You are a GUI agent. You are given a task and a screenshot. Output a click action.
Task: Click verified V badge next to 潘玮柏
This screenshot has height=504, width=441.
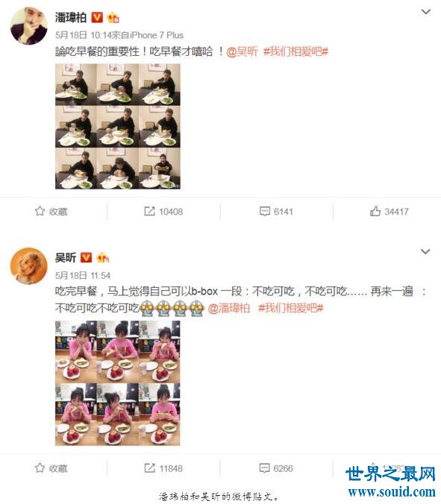[x=97, y=17]
